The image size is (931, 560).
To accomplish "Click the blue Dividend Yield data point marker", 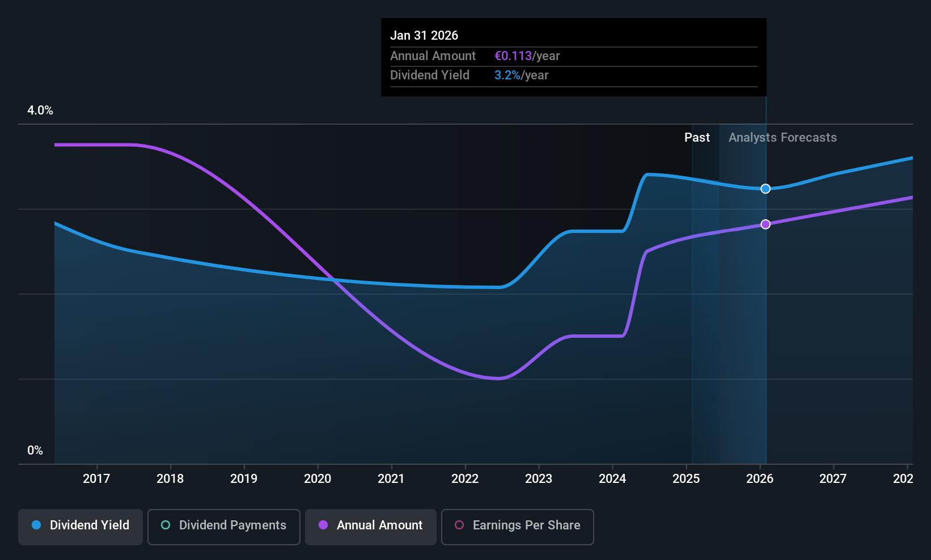I will [x=765, y=189].
